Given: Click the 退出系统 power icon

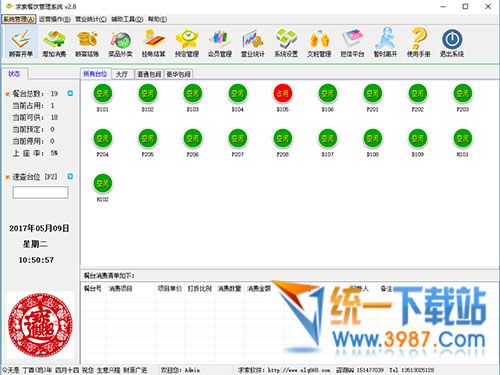Looking at the screenshot, I should point(452,42).
